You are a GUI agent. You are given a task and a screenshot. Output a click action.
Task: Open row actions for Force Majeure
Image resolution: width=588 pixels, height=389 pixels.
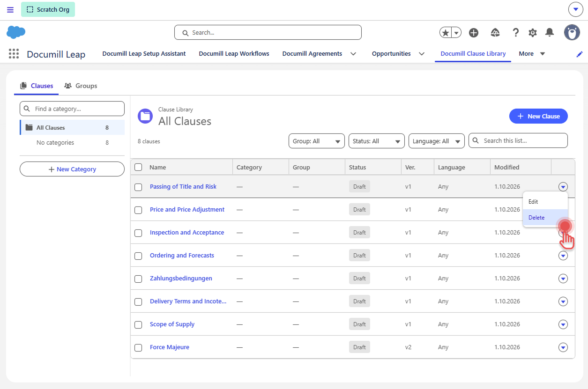563,347
